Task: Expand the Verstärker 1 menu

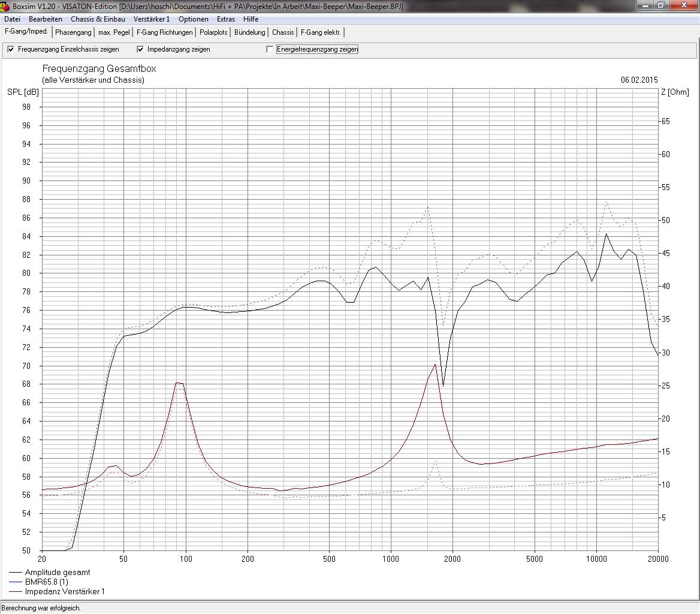Action: pos(152,19)
